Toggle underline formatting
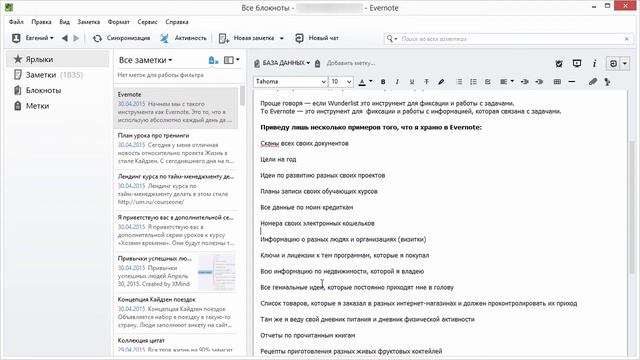The image size is (640, 360). point(412,82)
